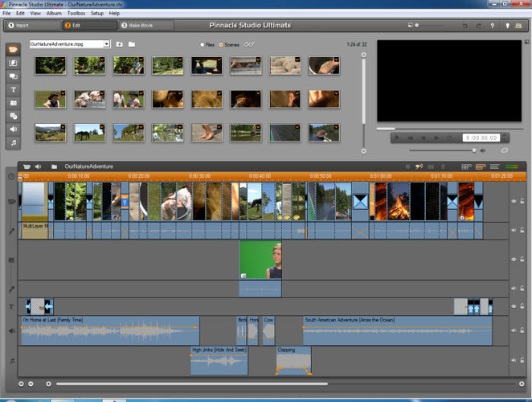Click the Redo arrow
This screenshot has width=532, height=402.
(478, 26)
